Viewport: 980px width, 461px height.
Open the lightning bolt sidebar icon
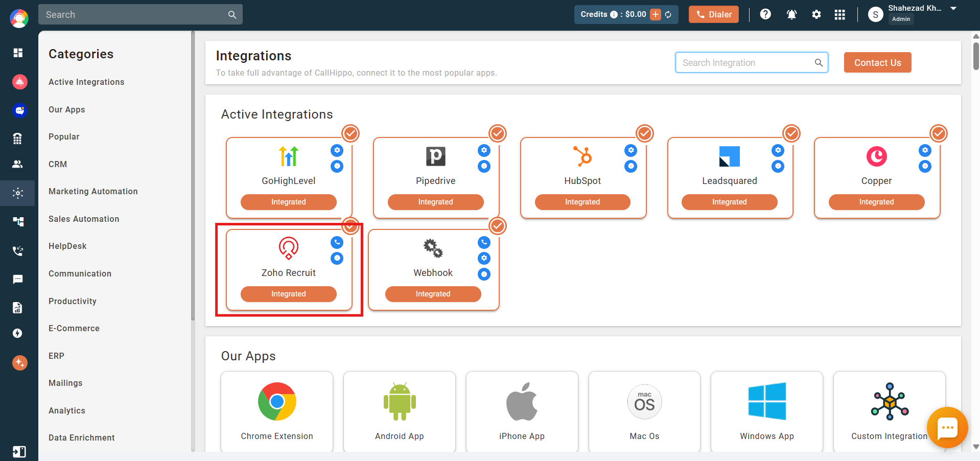[x=18, y=333]
